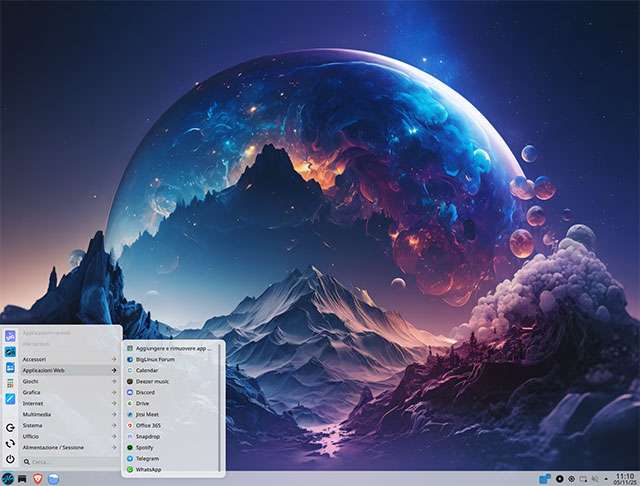Expand the Multimedia category arrow
The width and height of the screenshot is (640, 486).
(114, 414)
